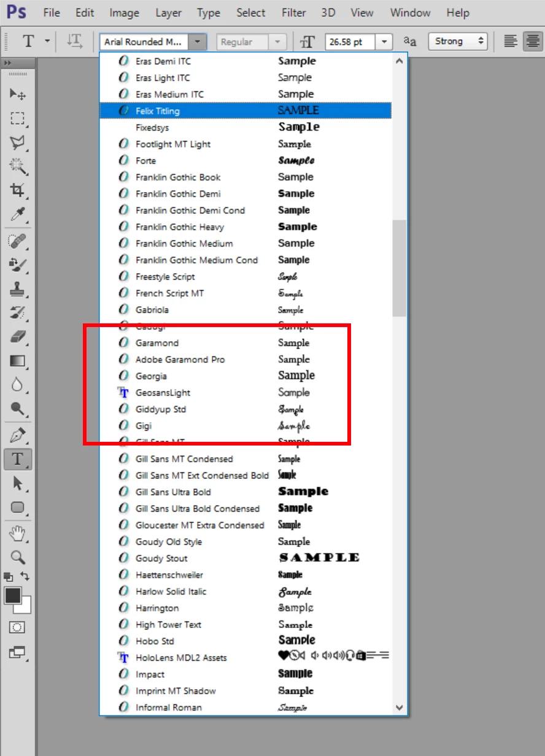Select the Path Selection tool
Screen dimensions: 545x756
(18, 484)
